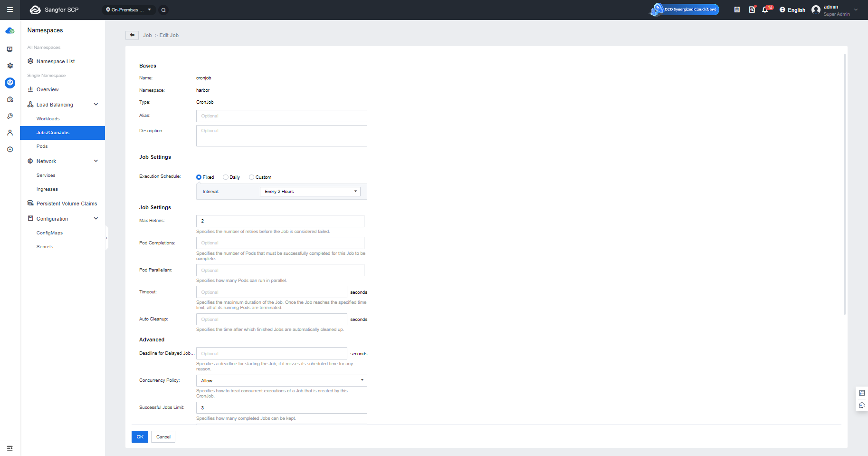Click the Pod Completions field

pos(280,243)
